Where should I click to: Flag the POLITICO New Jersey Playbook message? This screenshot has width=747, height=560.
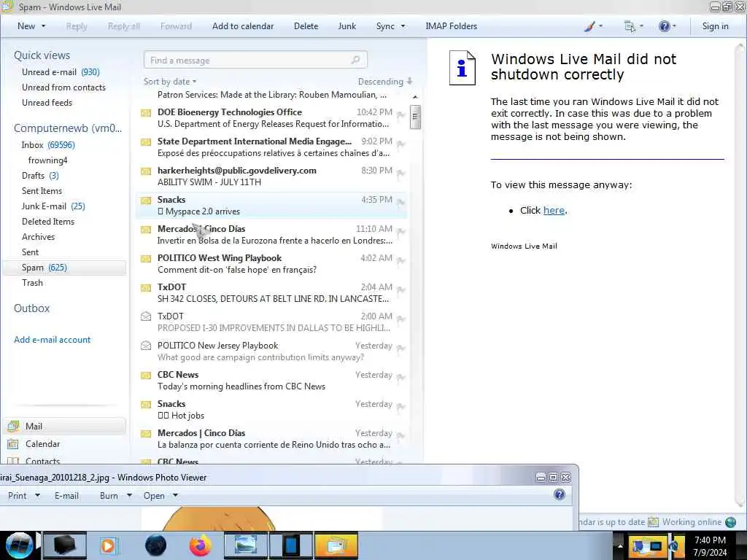point(401,348)
